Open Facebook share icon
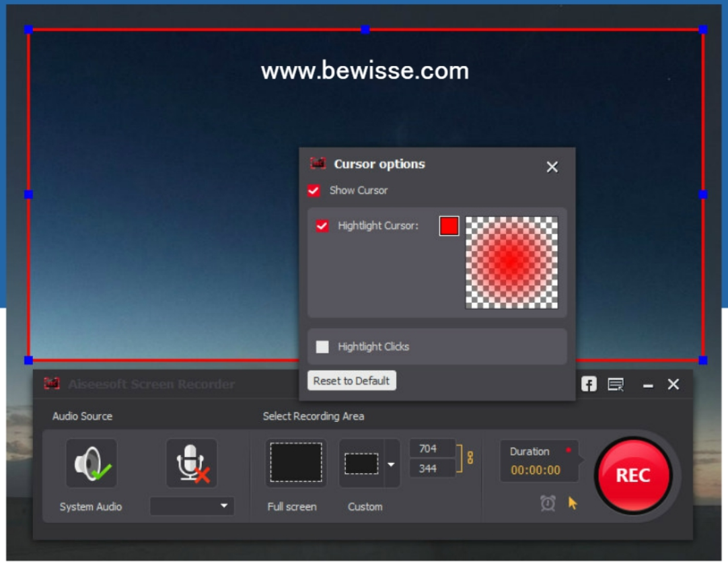728x568 pixels. point(589,384)
